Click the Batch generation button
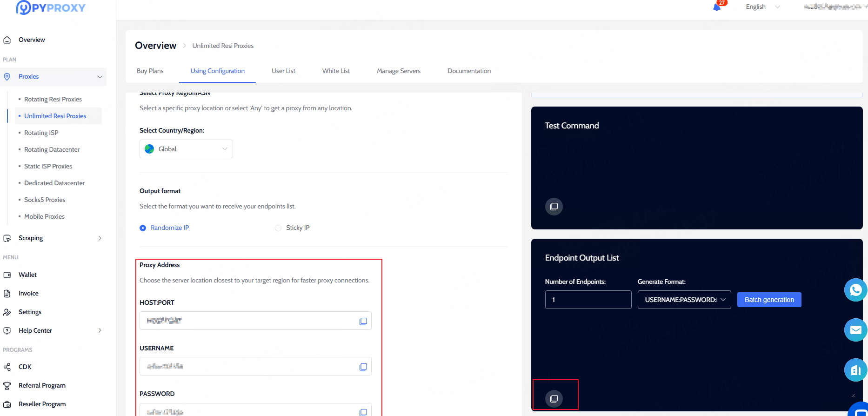Image resolution: width=868 pixels, height=416 pixels. pos(769,300)
